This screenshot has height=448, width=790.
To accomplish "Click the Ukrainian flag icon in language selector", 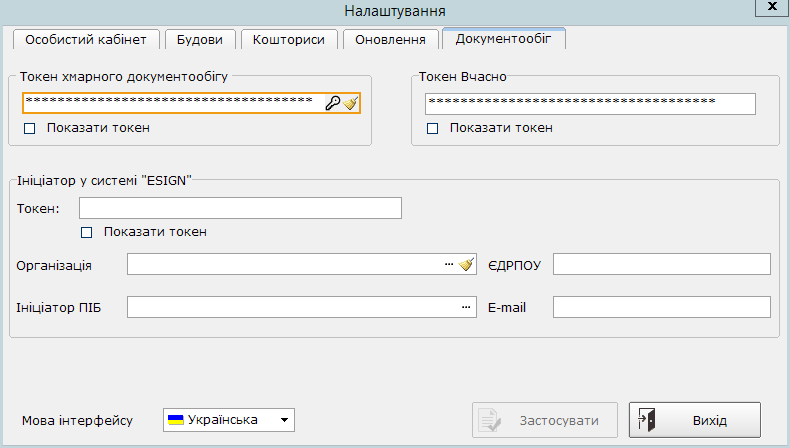I will 176,420.
